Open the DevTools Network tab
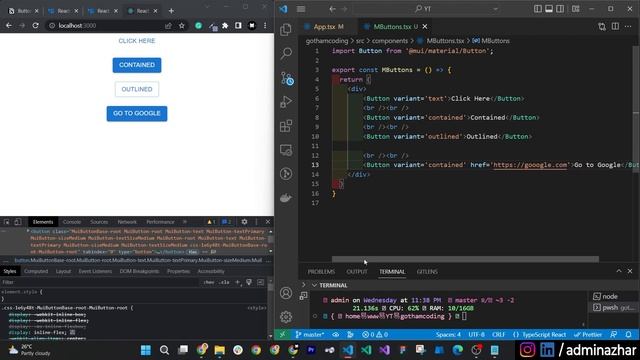 tap(127, 222)
